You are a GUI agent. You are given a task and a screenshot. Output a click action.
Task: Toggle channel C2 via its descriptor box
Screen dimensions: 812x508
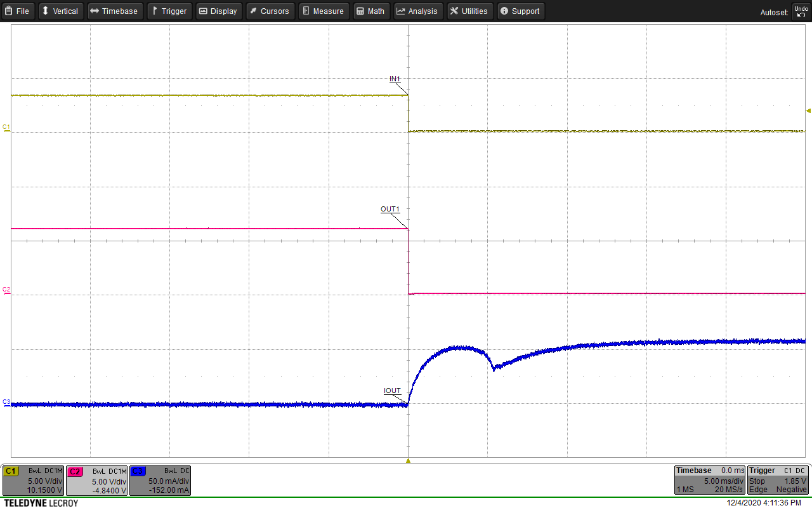pyautogui.click(x=96, y=480)
